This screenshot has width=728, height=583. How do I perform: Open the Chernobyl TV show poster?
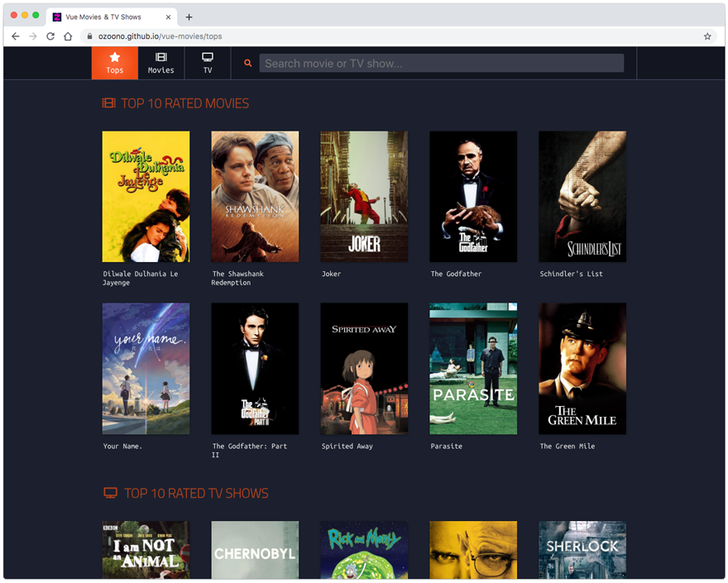tap(255, 550)
